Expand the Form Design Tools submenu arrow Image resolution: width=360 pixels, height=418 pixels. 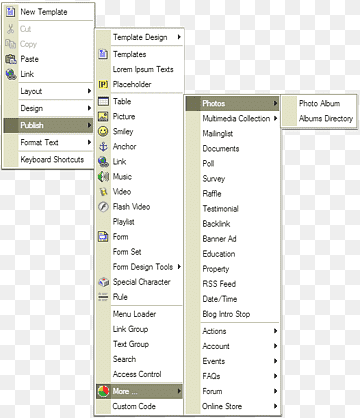[x=179, y=267]
